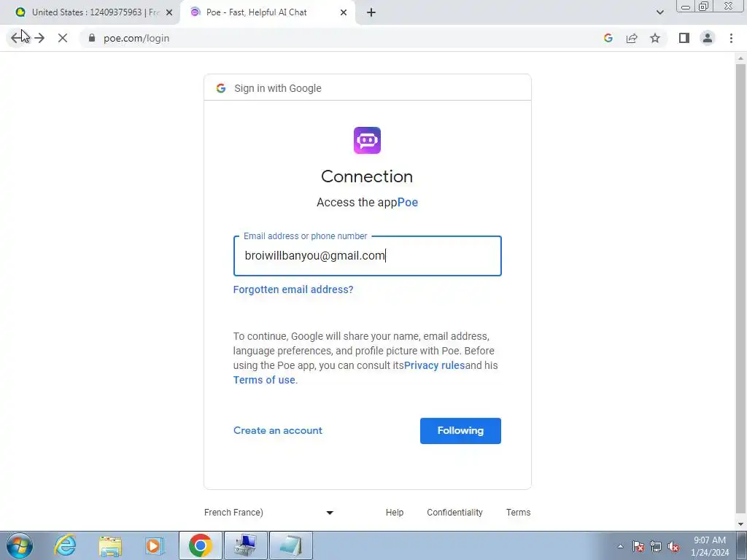Click Create an account
This screenshot has width=747, height=560.
[278, 430]
